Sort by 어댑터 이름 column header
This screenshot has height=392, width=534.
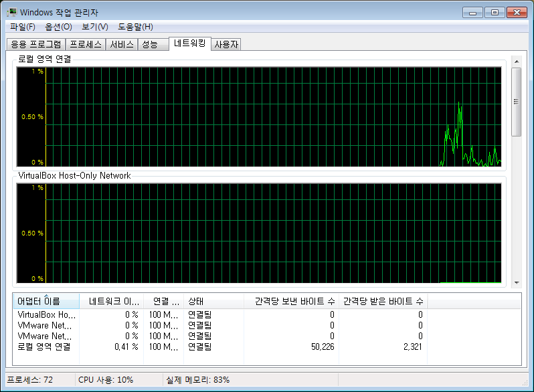click(x=46, y=301)
